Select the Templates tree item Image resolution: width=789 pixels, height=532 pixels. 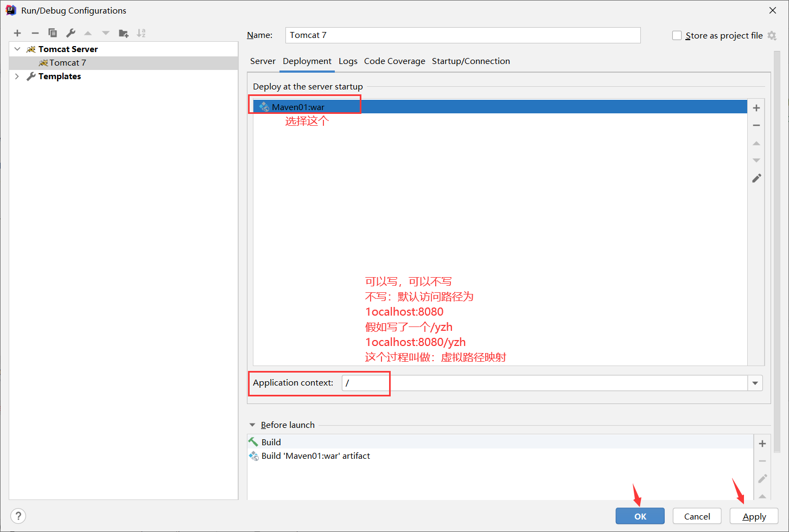coord(124,76)
